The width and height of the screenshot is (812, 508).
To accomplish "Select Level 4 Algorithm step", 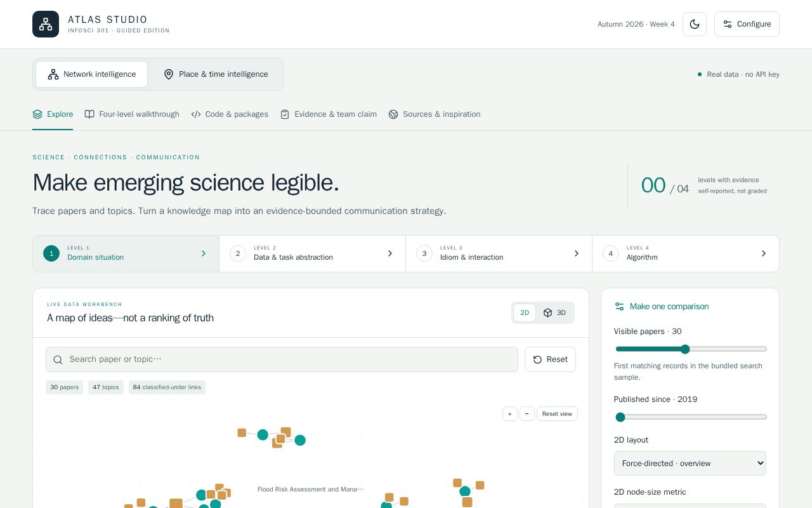I will pyautogui.click(x=686, y=253).
